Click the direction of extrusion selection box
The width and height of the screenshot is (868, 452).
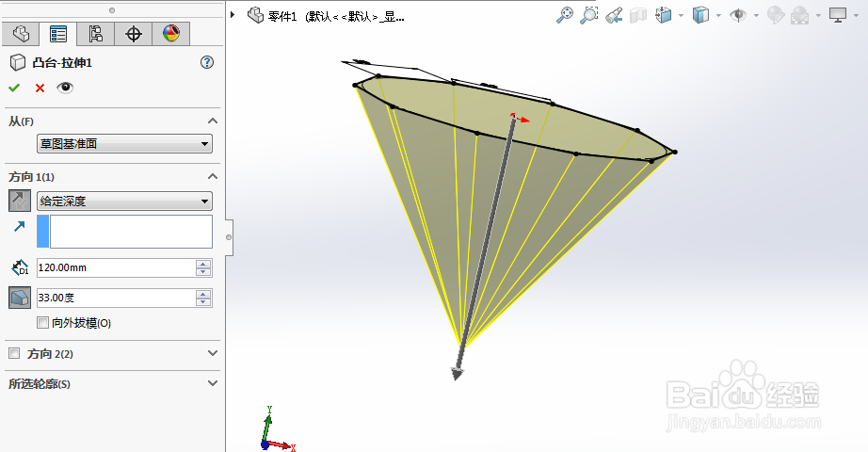[x=124, y=232]
